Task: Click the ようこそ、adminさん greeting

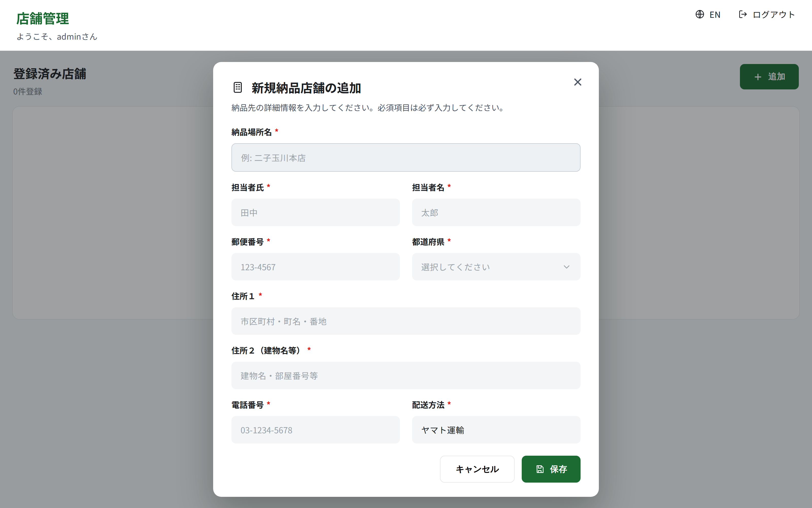Action: click(x=57, y=37)
